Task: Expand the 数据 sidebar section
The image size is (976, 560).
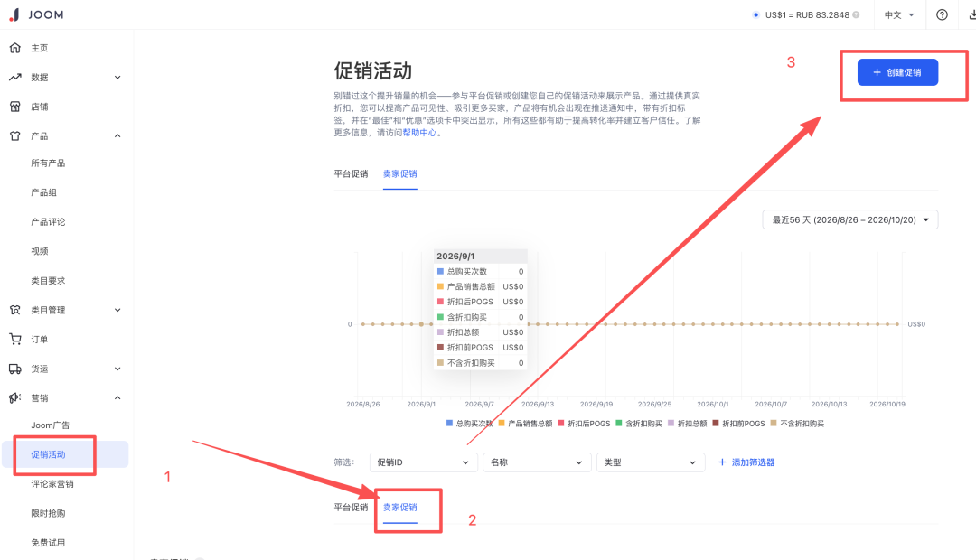Action: 117,77
